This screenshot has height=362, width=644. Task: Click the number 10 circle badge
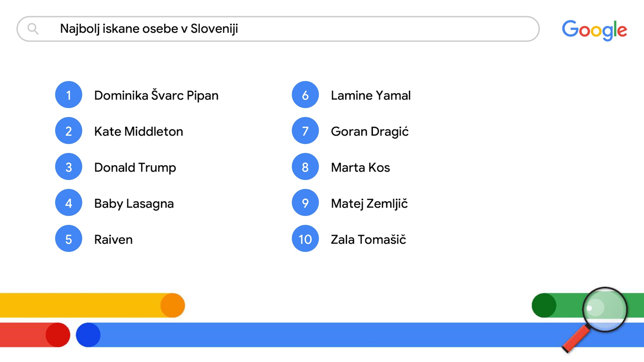click(305, 239)
